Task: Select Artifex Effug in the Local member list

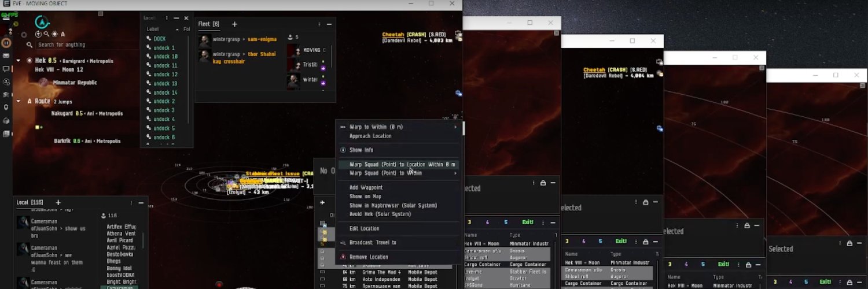Action: [122, 227]
